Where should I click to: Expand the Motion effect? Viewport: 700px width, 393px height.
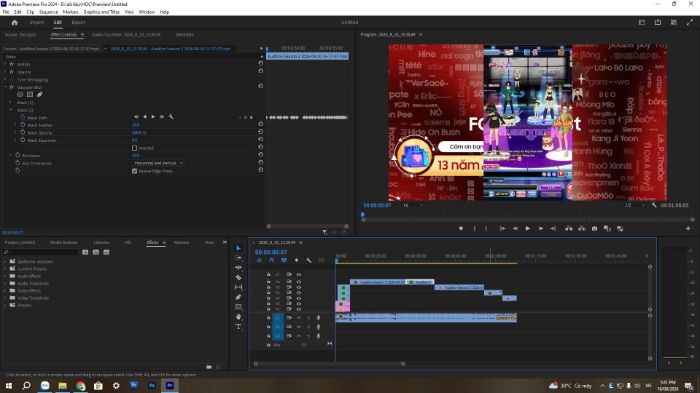click(x=6, y=64)
